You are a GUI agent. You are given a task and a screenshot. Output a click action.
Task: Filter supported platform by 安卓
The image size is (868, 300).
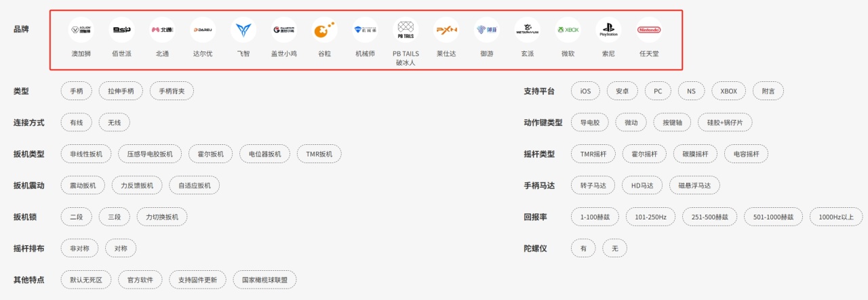coord(622,91)
